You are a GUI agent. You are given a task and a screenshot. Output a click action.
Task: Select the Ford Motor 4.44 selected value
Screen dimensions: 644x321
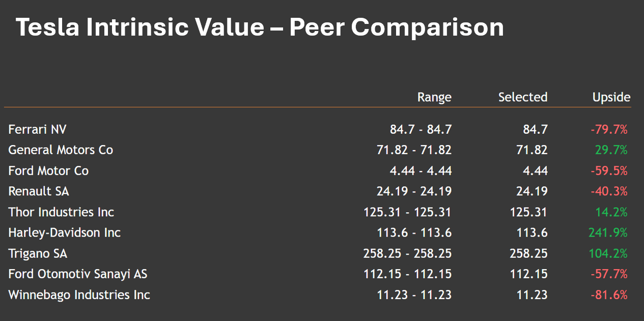click(x=535, y=171)
